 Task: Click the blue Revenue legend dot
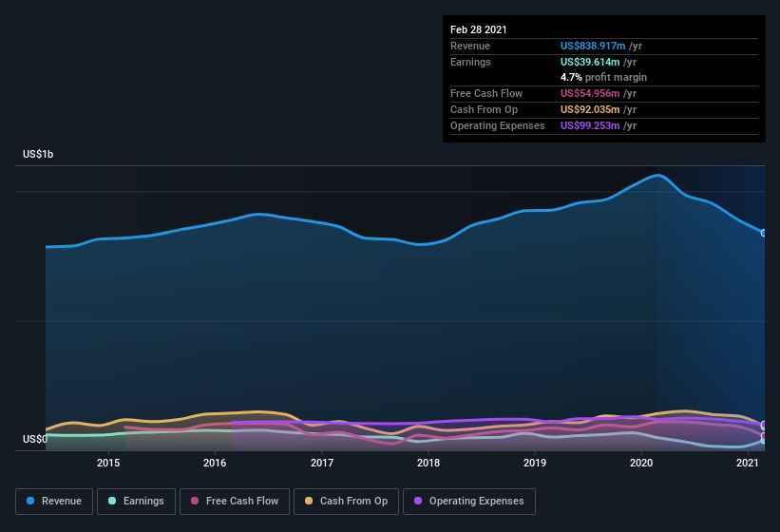tap(30, 502)
